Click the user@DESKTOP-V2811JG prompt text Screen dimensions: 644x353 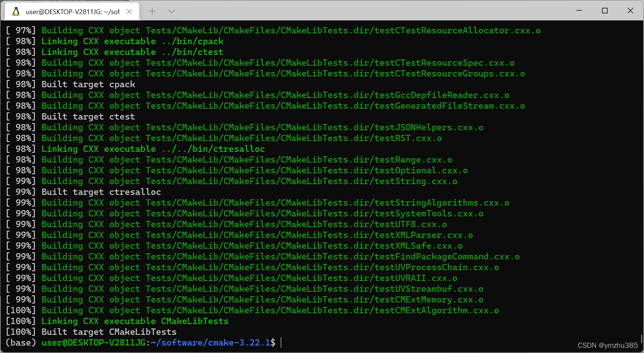coord(94,343)
